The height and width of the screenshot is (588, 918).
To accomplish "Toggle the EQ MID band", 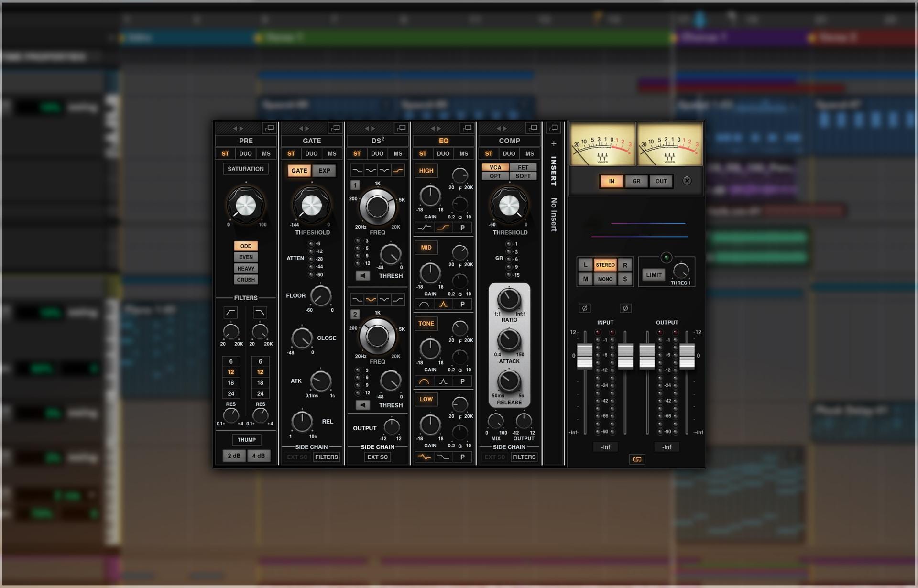I will click(x=426, y=248).
